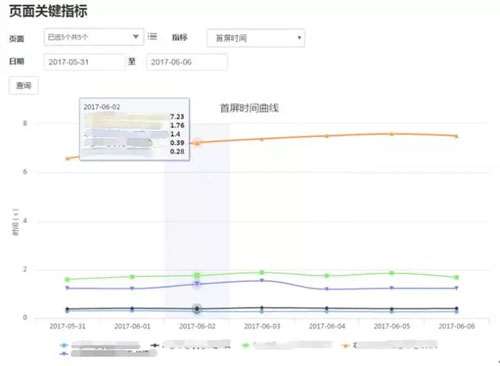Select green data point on 2017-06-03
The height and width of the screenshot is (366, 500).
[x=262, y=272]
